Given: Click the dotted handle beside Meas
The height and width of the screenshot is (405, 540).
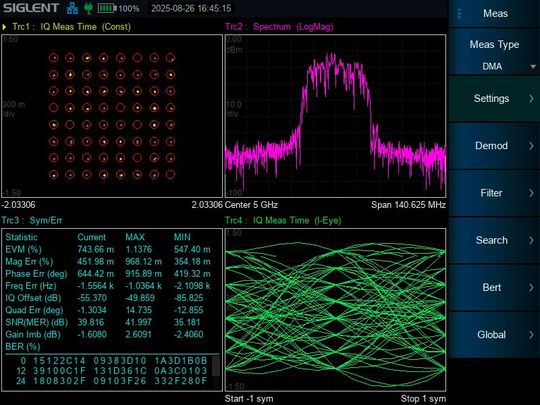Looking at the screenshot, I should tap(459, 14).
